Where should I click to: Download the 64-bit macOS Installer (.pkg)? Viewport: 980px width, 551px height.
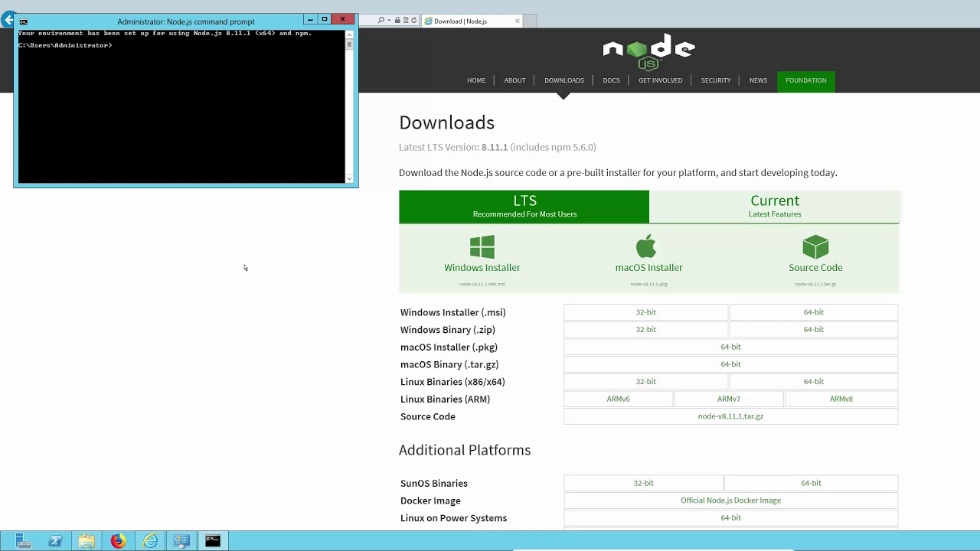pyautogui.click(x=730, y=347)
